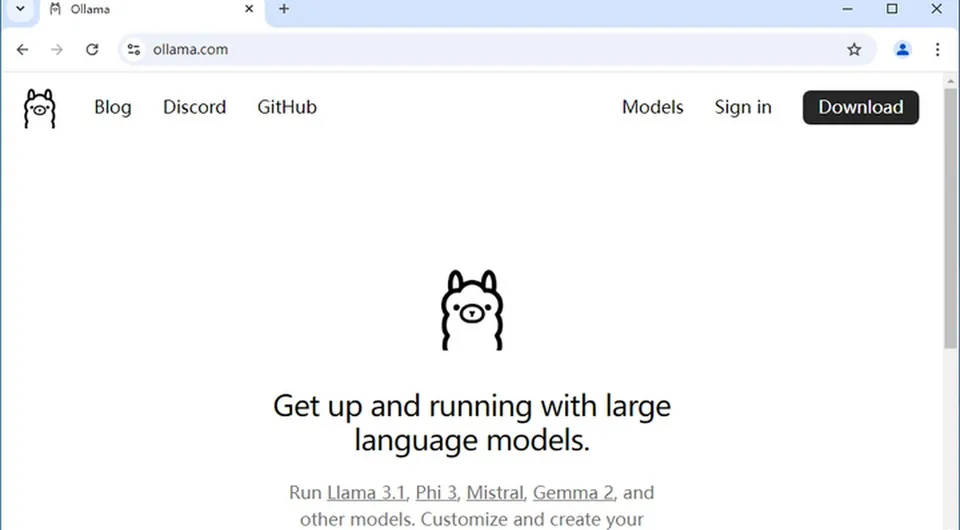Click the browser forward arrow
Viewport: 960px width, 530px height.
[57, 50]
